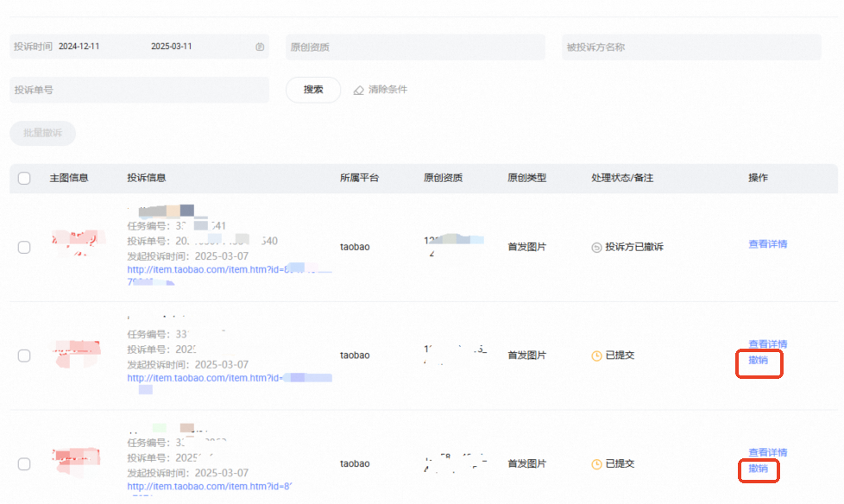
Task: Open 查看详情 for the third complaint row
Action: tap(767, 452)
